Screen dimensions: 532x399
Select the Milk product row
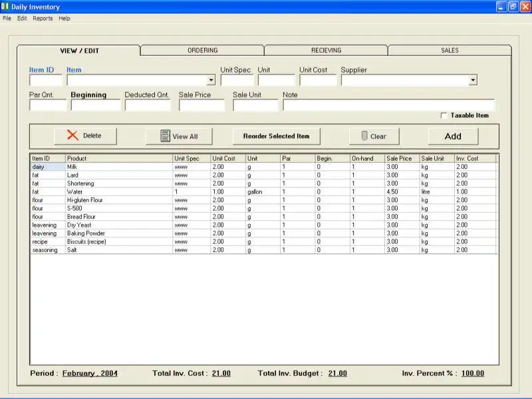[263, 167]
